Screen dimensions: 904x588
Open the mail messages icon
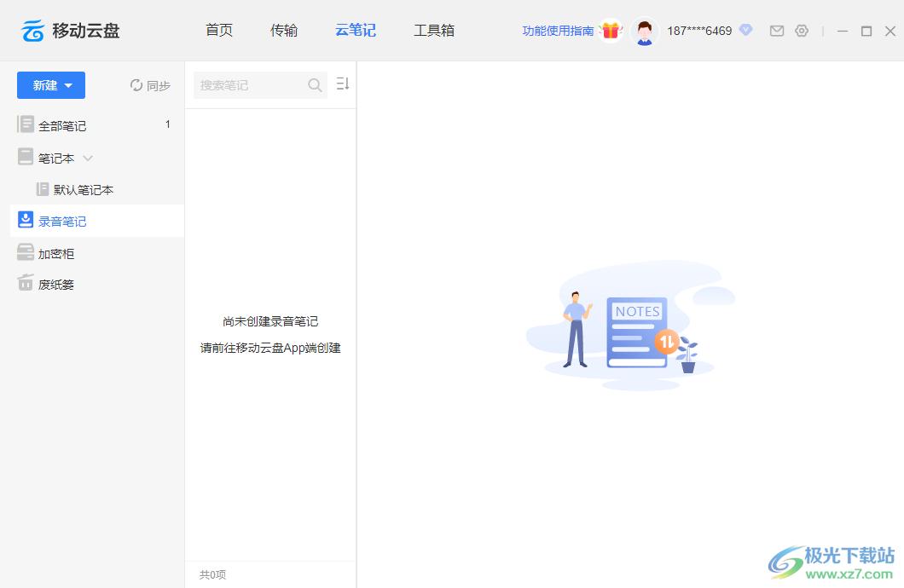click(777, 31)
